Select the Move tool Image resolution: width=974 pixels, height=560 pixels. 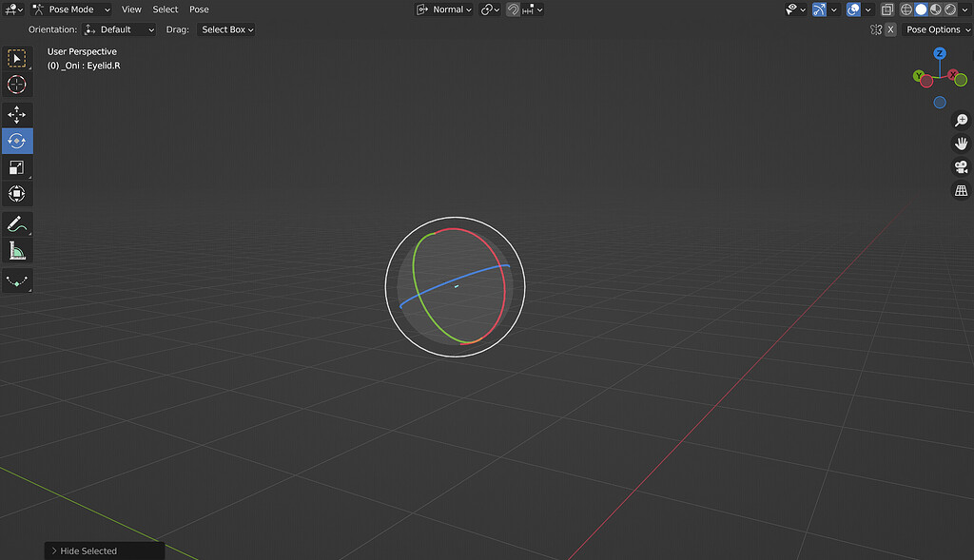pos(17,115)
